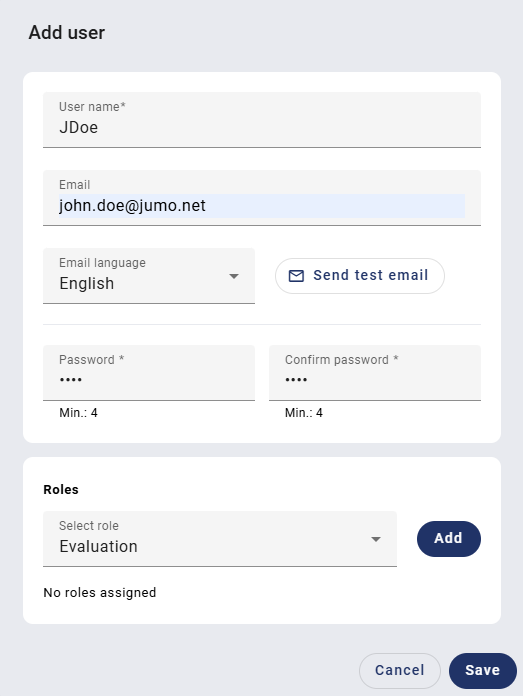Click the "User name*" field label
This screenshot has width=523, height=696.
click(92, 107)
